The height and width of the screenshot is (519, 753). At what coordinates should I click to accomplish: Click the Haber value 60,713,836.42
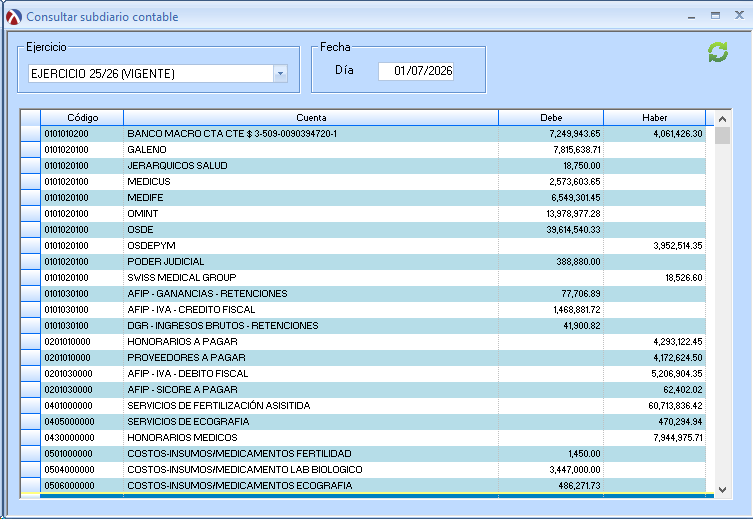[675, 406]
